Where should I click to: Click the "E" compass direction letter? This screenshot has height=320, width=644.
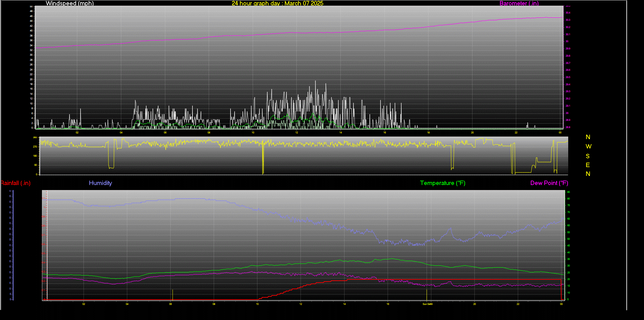(588, 165)
